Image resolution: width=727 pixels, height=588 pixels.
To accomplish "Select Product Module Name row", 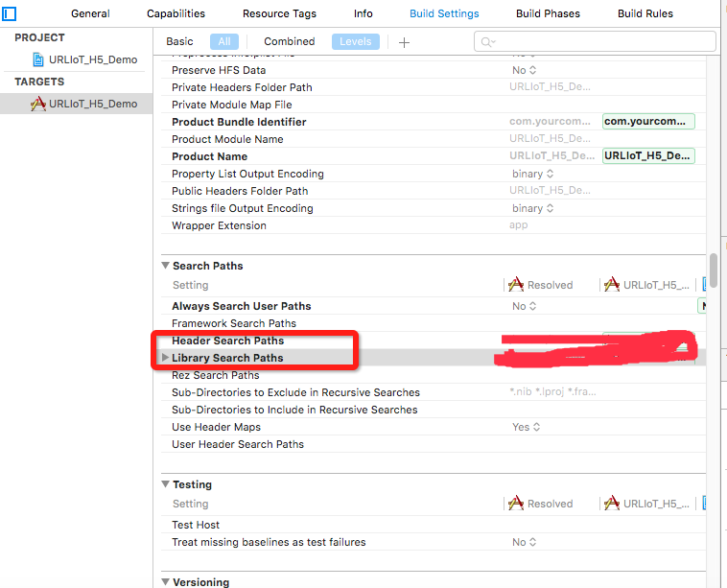I will (434, 139).
